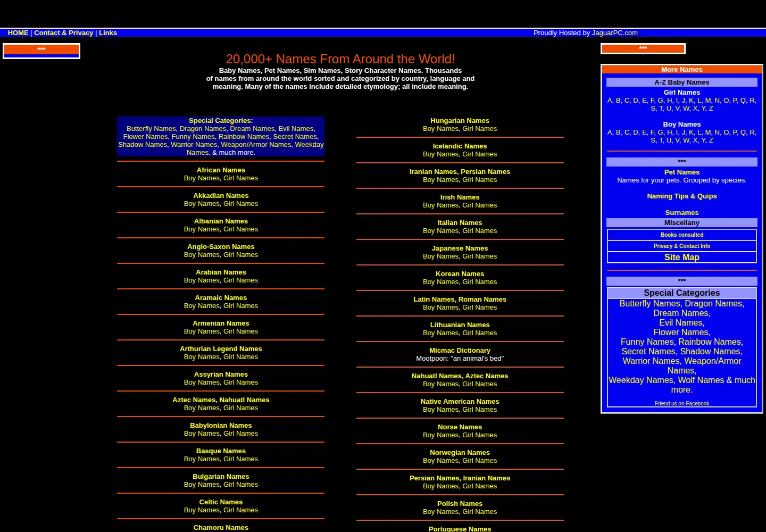Open the Site Map button
The height and width of the screenshot is (532, 766).
[x=681, y=257]
